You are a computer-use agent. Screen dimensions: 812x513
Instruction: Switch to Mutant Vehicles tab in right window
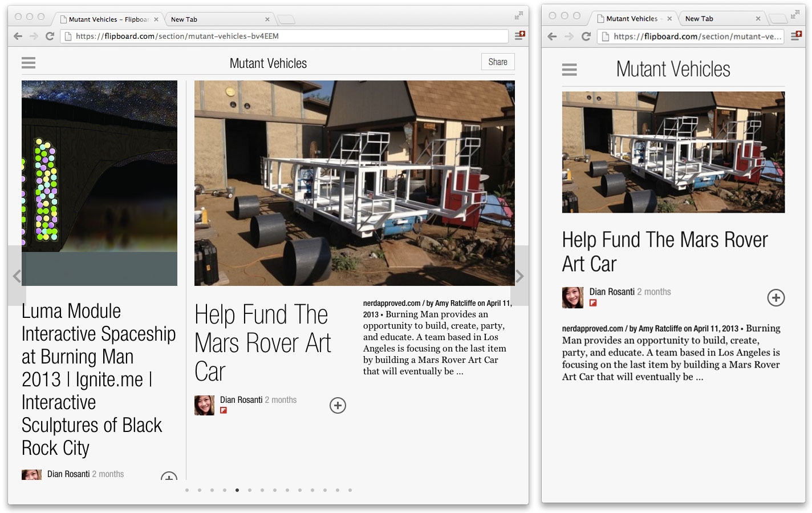(633, 19)
